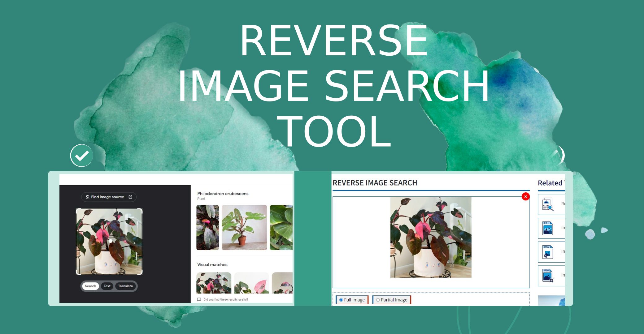Click the external link icon beside Find image source
This screenshot has height=334, width=644.
click(x=130, y=197)
